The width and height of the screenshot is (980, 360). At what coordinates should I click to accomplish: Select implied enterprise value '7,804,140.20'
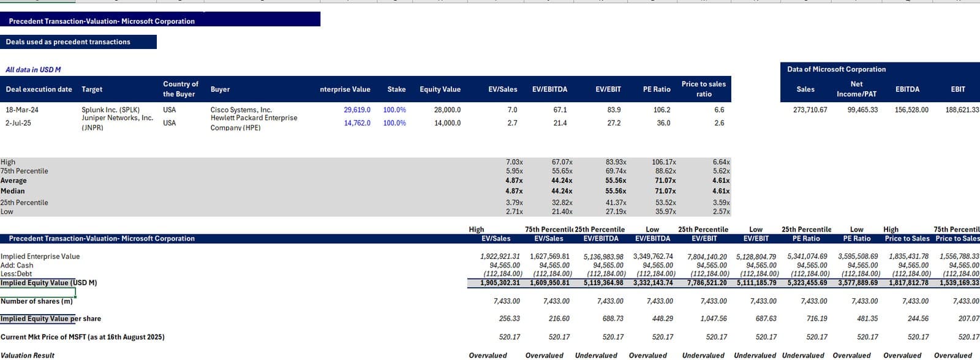click(706, 257)
